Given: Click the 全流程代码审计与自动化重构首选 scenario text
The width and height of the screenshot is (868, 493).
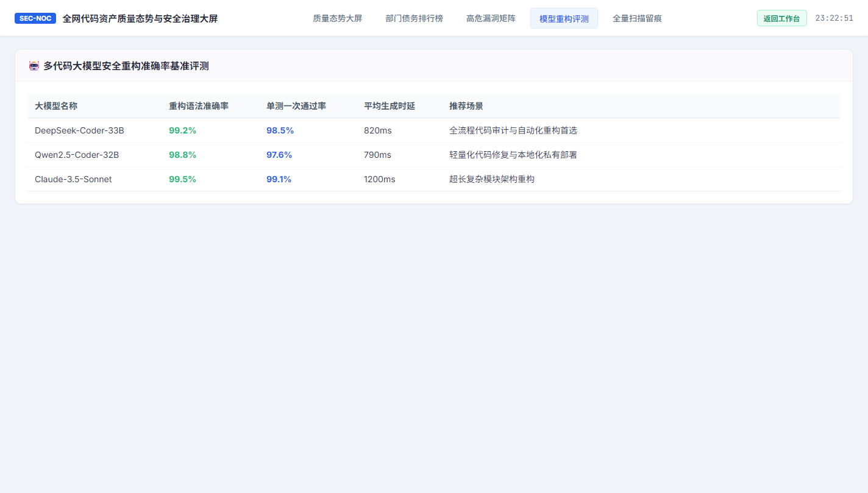Looking at the screenshot, I should 513,130.
